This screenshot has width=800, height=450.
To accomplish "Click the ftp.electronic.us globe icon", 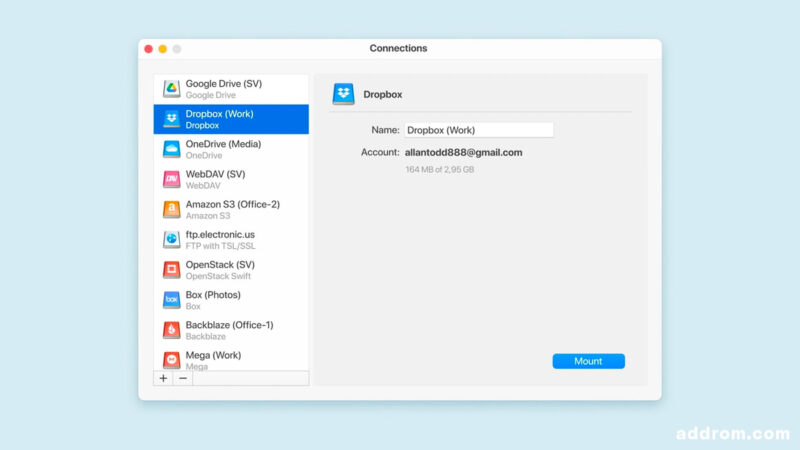I will tap(171, 239).
